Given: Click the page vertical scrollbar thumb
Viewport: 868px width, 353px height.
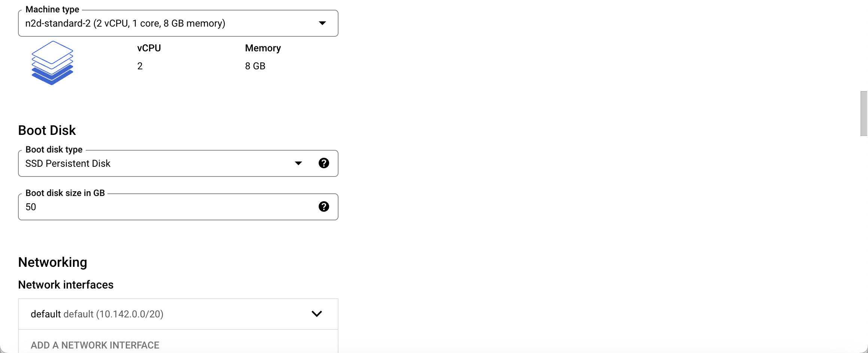Looking at the screenshot, I should point(864,114).
